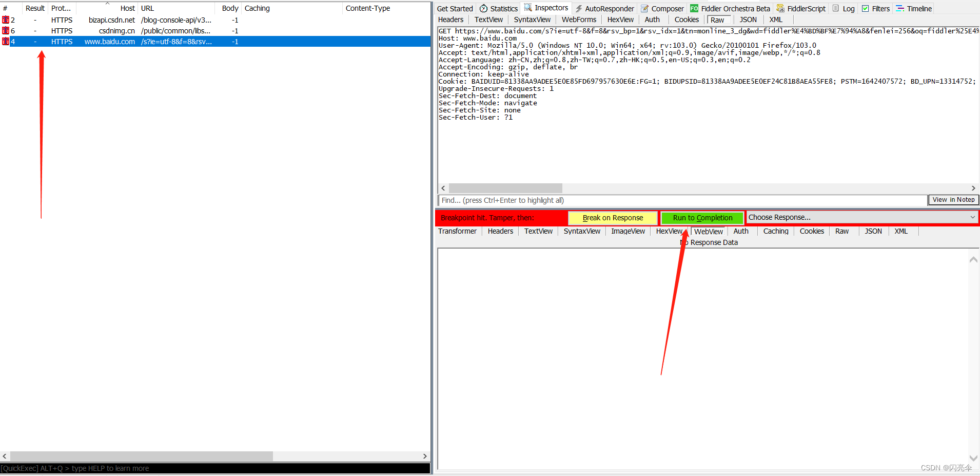This screenshot has width=980, height=476.
Task: Click the yellow Break on Response button
Action: 613,218
